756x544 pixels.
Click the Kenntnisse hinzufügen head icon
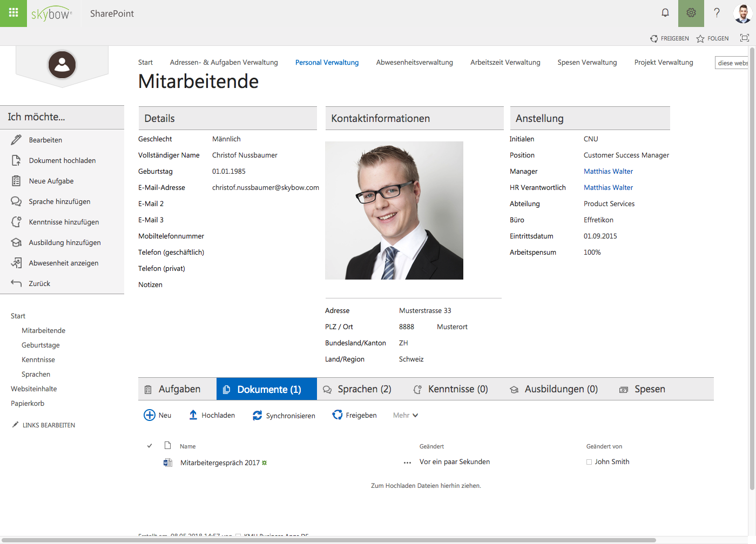(16, 222)
